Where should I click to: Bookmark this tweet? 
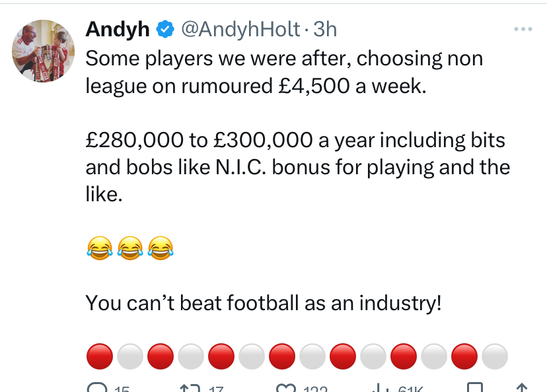[475, 387]
